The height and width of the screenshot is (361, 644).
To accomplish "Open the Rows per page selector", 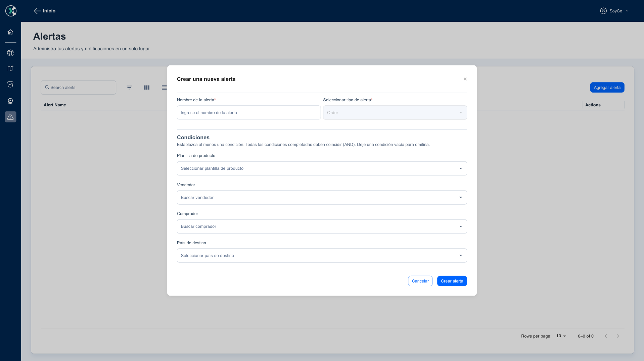I will pyautogui.click(x=561, y=336).
